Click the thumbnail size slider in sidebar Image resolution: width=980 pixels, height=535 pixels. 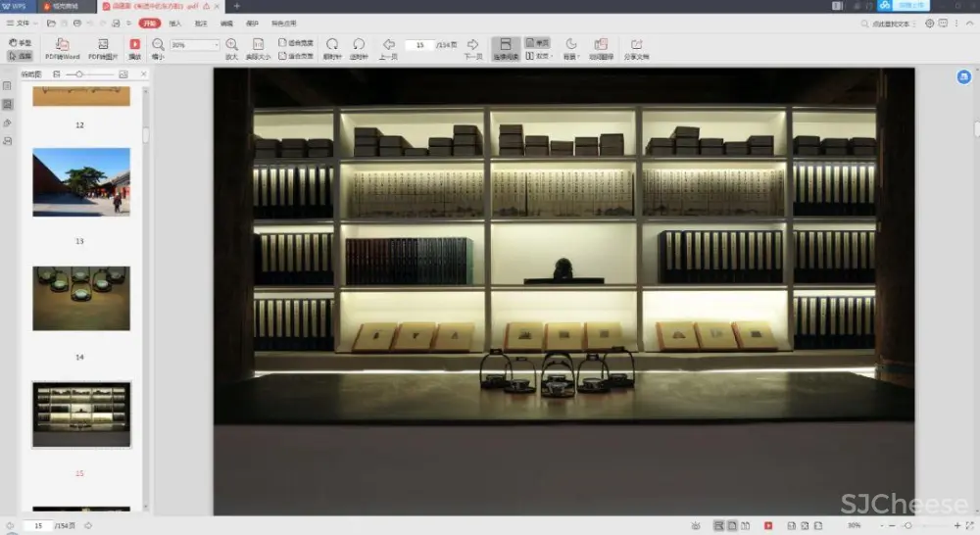(x=79, y=74)
